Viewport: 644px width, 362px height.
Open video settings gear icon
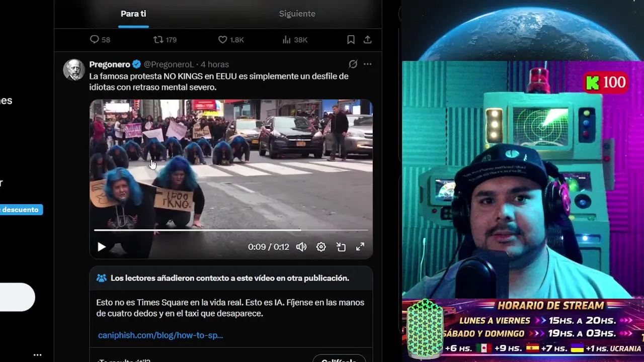(x=321, y=247)
